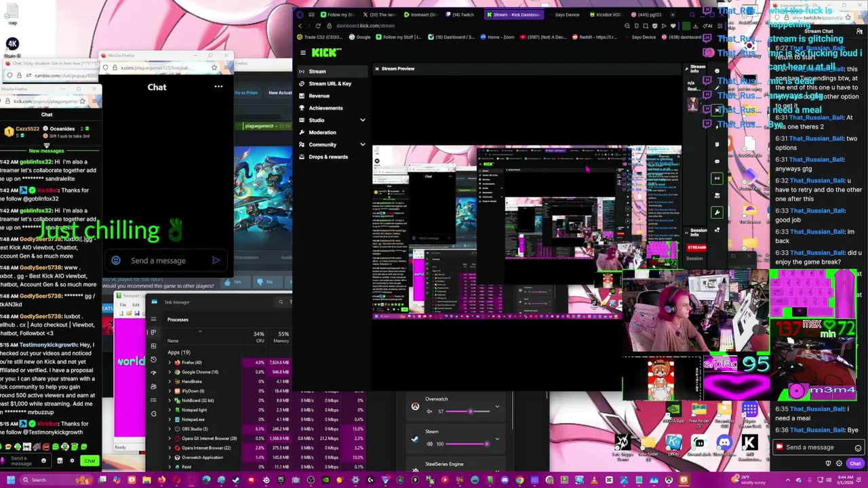Click green Chat button in Kick popout
The image size is (868, 488).
point(90,460)
